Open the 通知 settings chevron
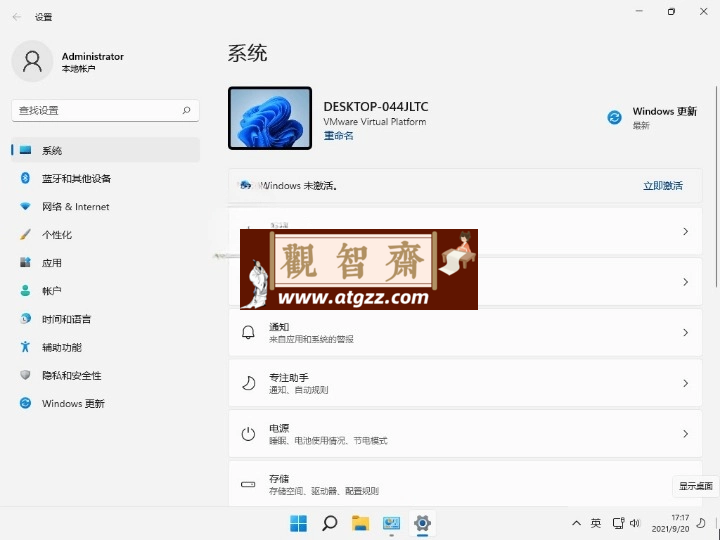Screen dimensions: 720x540 click(x=685, y=332)
